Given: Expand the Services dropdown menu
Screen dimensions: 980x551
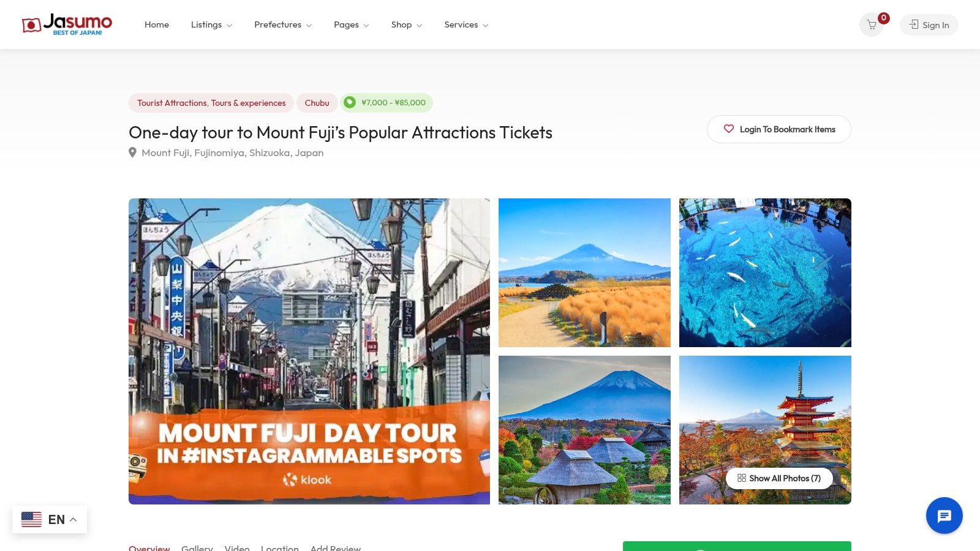Looking at the screenshot, I should [x=466, y=24].
